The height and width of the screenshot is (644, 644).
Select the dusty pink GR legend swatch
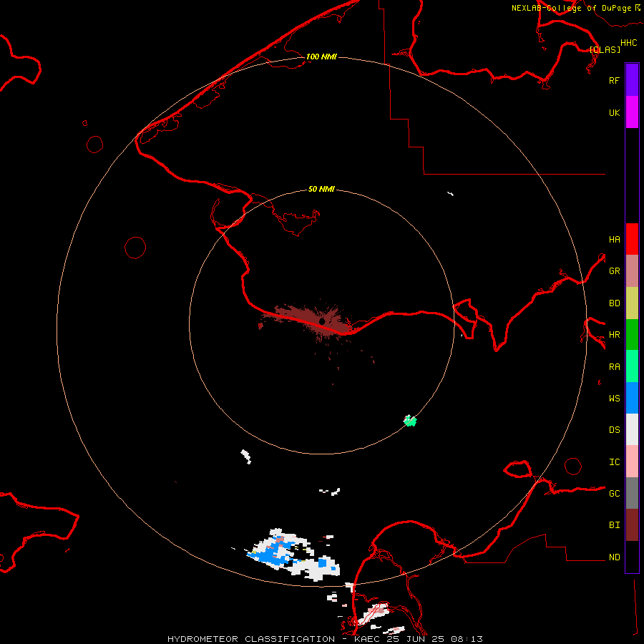[632, 271]
